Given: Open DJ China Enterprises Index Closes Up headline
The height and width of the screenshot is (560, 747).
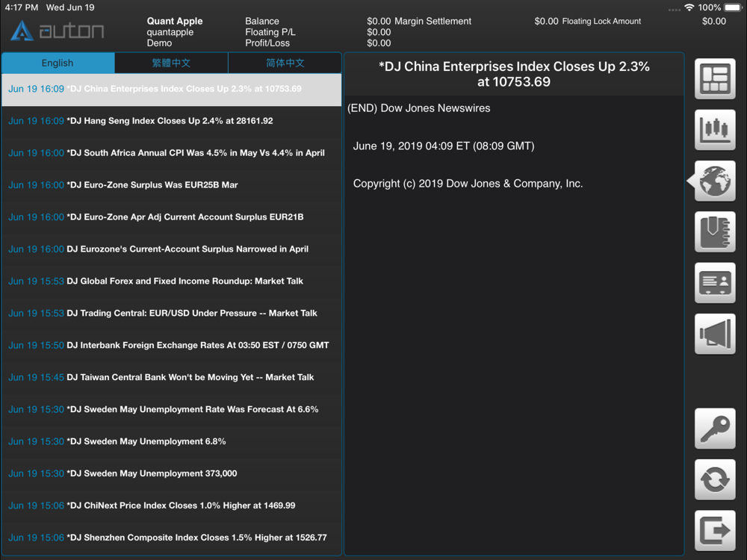Looking at the screenshot, I should pyautogui.click(x=172, y=89).
